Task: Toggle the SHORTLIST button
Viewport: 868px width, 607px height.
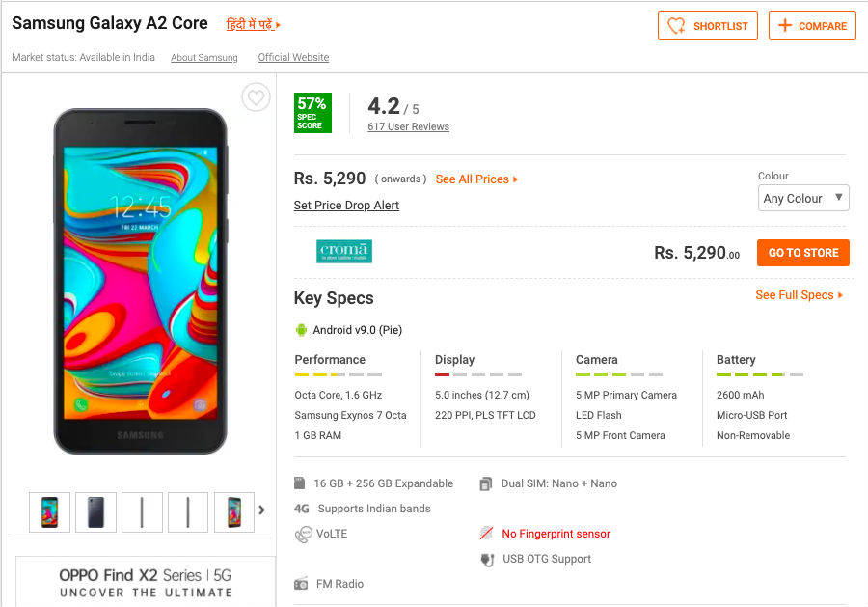Action: [x=708, y=26]
